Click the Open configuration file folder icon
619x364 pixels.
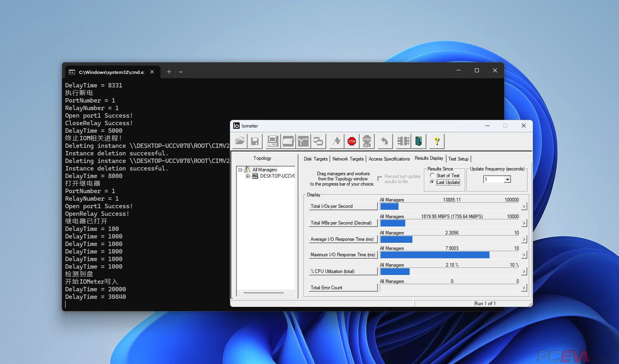click(240, 141)
